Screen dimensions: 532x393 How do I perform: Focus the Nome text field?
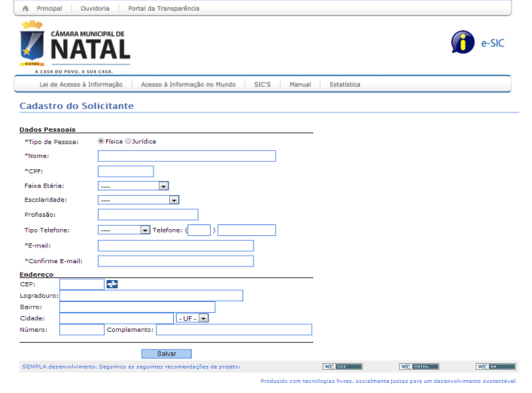[187, 156]
